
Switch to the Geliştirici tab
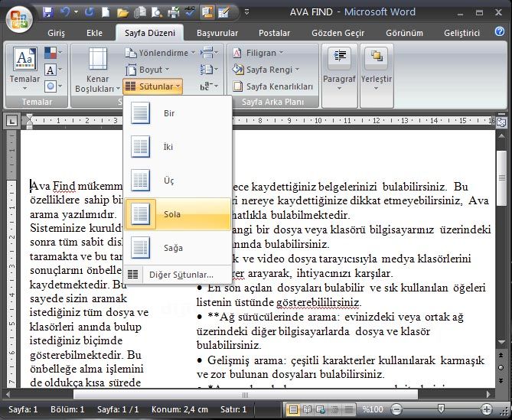click(461, 33)
